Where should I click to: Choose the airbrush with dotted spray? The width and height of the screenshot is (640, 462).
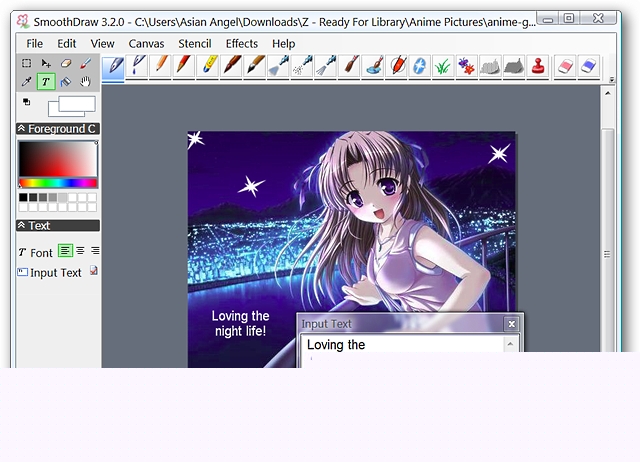point(302,66)
